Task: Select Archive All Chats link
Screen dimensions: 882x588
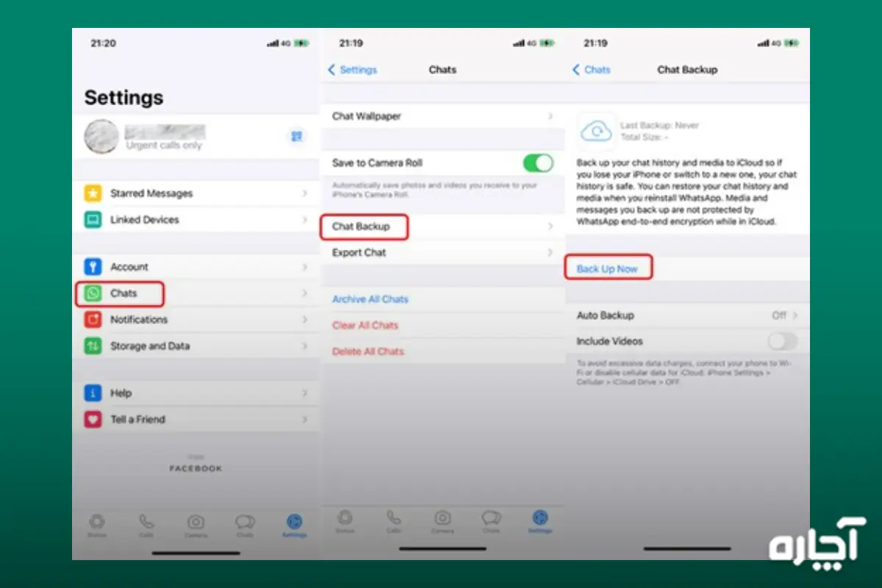Action: 370,299
